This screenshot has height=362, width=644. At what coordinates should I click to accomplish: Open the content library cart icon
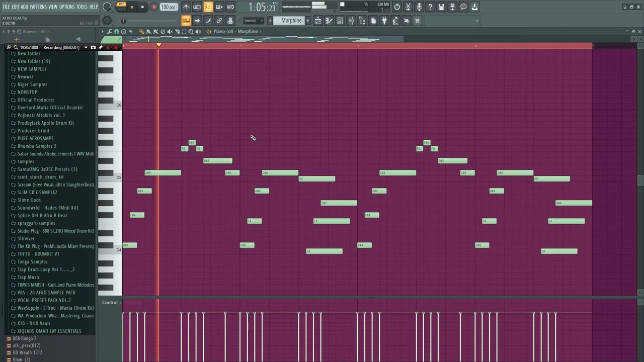tap(417, 21)
